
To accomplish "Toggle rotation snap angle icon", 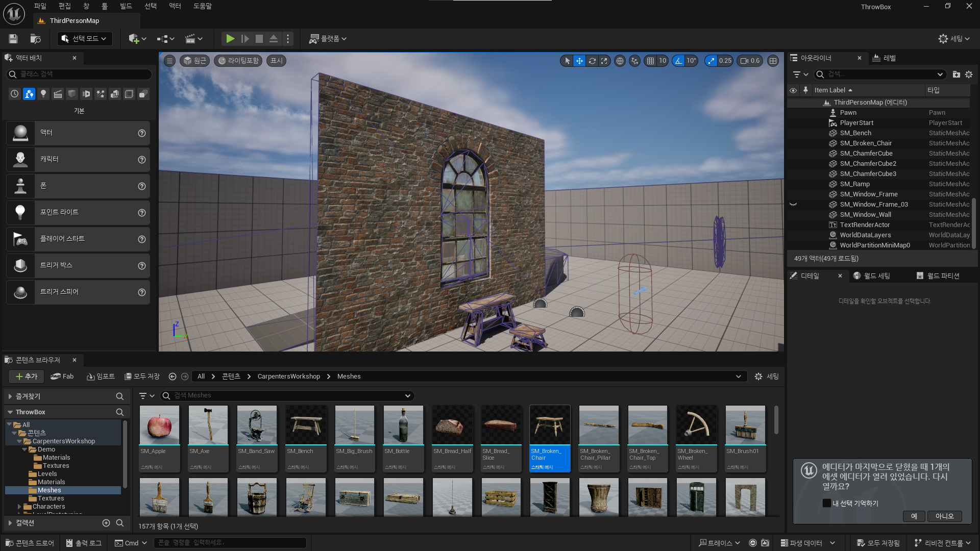I will click(678, 61).
